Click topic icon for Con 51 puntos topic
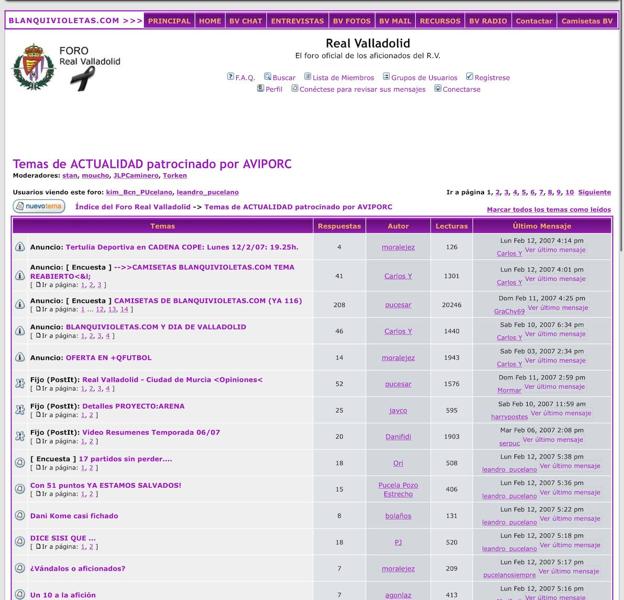 [x=20, y=489]
